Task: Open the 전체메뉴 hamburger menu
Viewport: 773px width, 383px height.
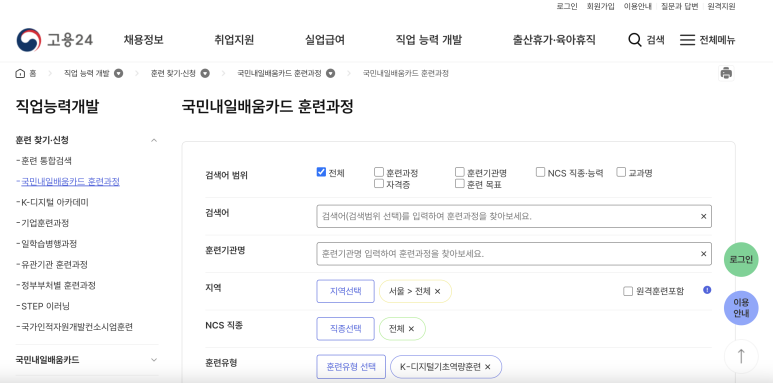Action: pos(687,40)
